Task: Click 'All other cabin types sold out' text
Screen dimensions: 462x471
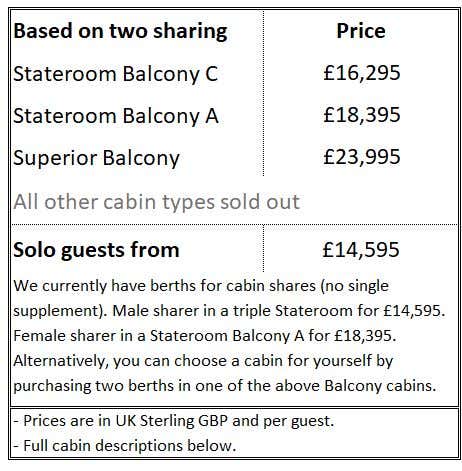Action: tap(157, 202)
